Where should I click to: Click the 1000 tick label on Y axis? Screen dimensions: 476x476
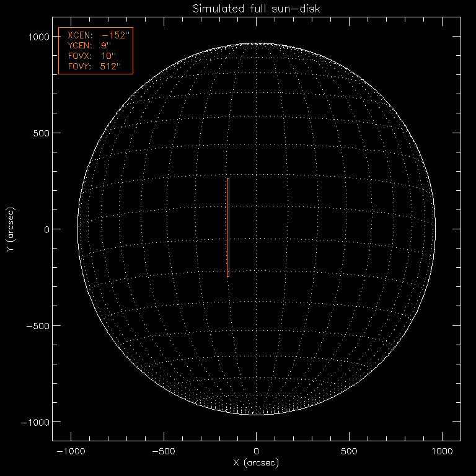(x=38, y=37)
